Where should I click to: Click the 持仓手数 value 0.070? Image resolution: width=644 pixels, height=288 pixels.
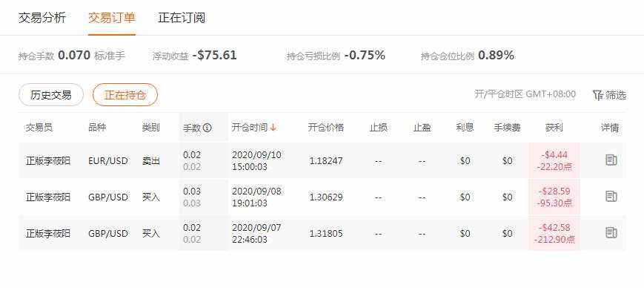click(74, 55)
